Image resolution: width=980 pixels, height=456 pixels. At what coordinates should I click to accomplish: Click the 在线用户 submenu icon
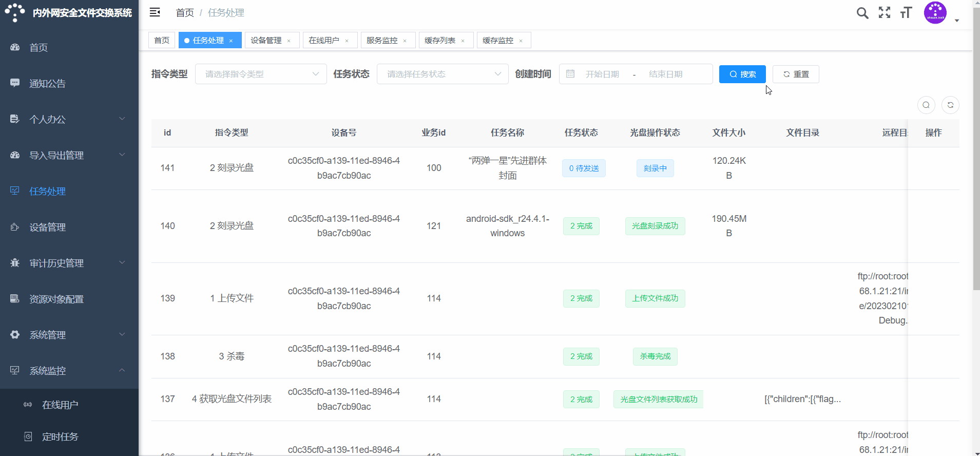(x=28, y=405)
